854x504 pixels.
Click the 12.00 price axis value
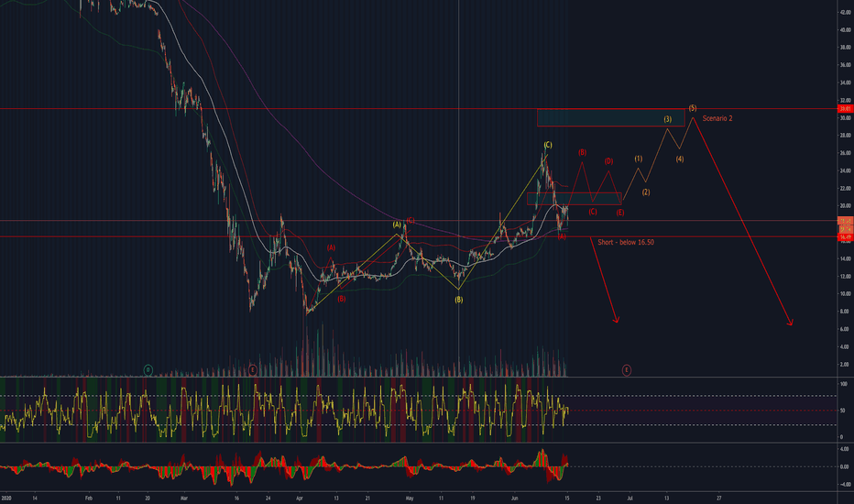pos(846,276)
